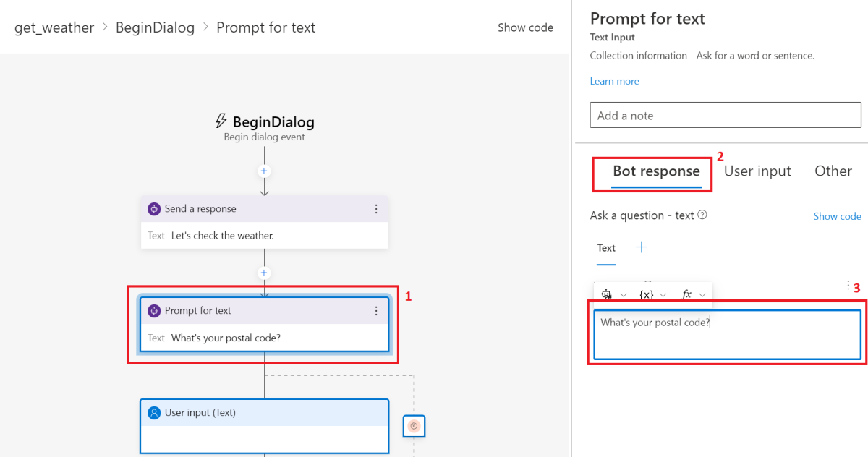Open the Prompt for text node ellipsis menu
Viewport: 868px width, 457px height.
tap(376, 310)
